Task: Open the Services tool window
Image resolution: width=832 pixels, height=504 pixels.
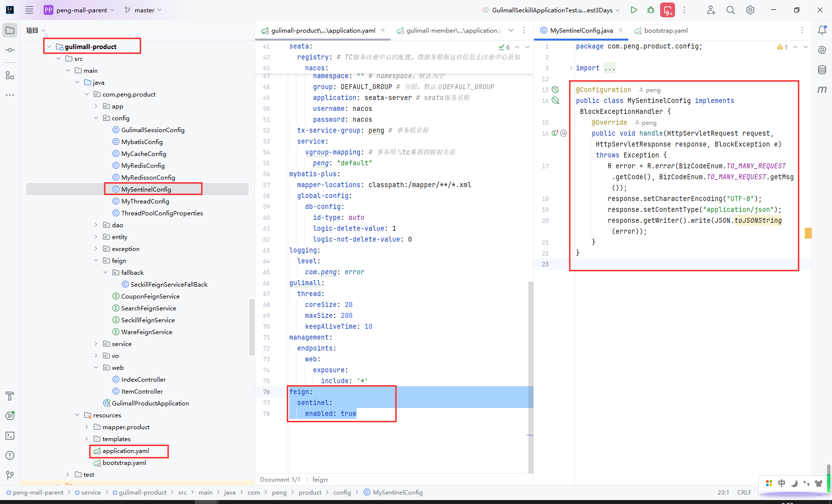Action: 10,416
